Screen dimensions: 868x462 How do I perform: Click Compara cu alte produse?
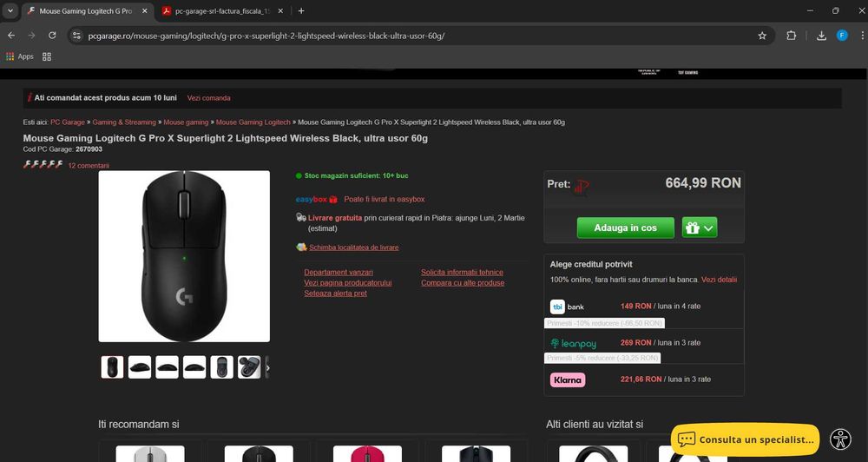tap(463, 283)
